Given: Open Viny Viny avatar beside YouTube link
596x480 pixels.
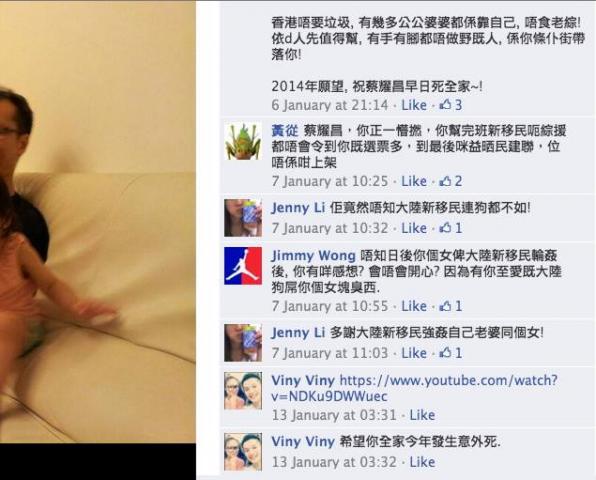Looking at the screenshot, I should pos(243,391).
